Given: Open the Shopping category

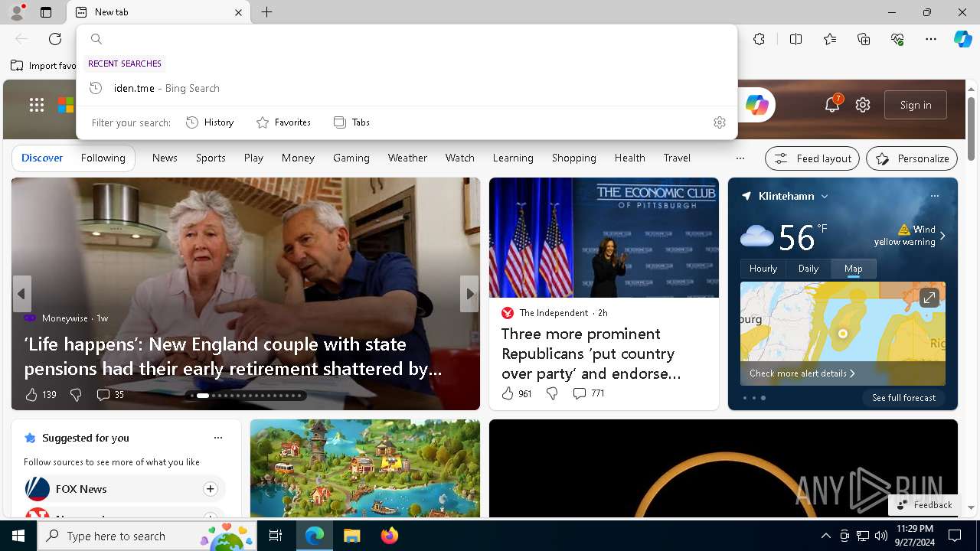Looking at the screenshot, I should [x=574, y=158].
